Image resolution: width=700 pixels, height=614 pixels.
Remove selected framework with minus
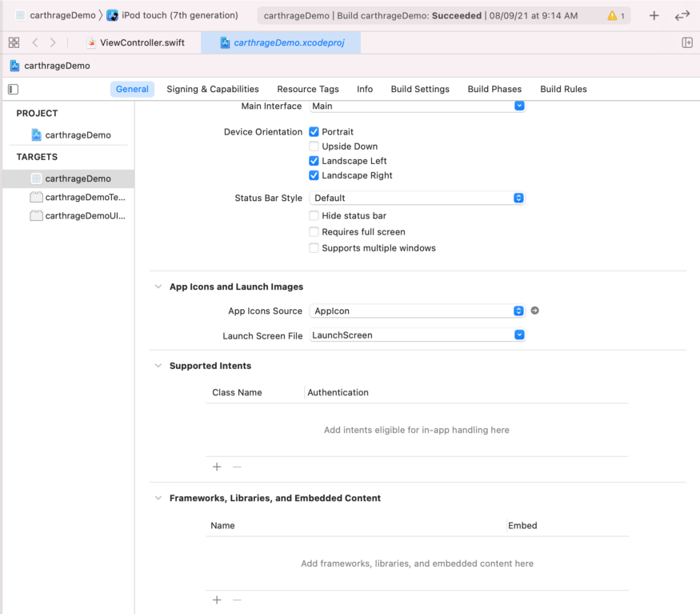tap(237, 600)
